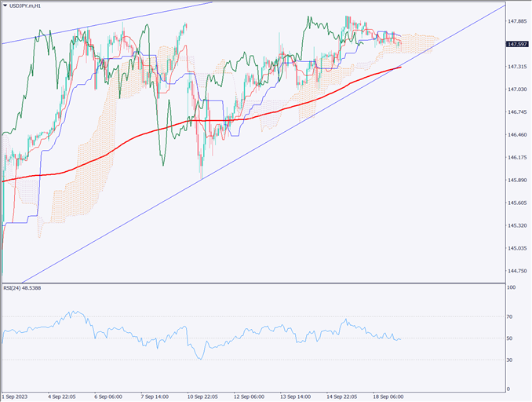Viewport: 532px width, 402px height.
Task: Click the triangle icon beside USDJPY.m,H1
Action: pyautogui.click(x=6, y=6)
